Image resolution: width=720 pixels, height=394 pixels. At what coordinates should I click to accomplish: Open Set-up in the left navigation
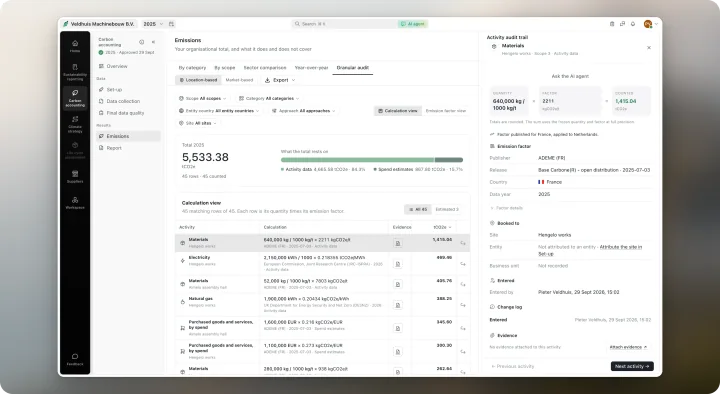pos(128,90)
